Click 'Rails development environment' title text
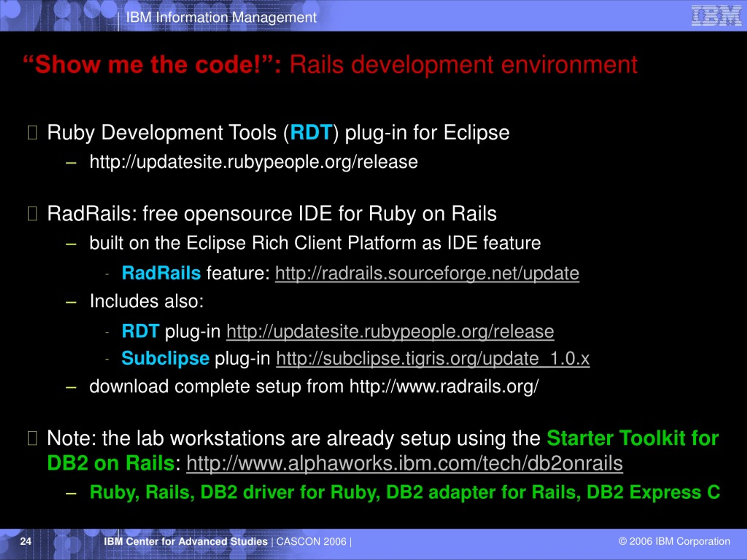 [463, 64]
